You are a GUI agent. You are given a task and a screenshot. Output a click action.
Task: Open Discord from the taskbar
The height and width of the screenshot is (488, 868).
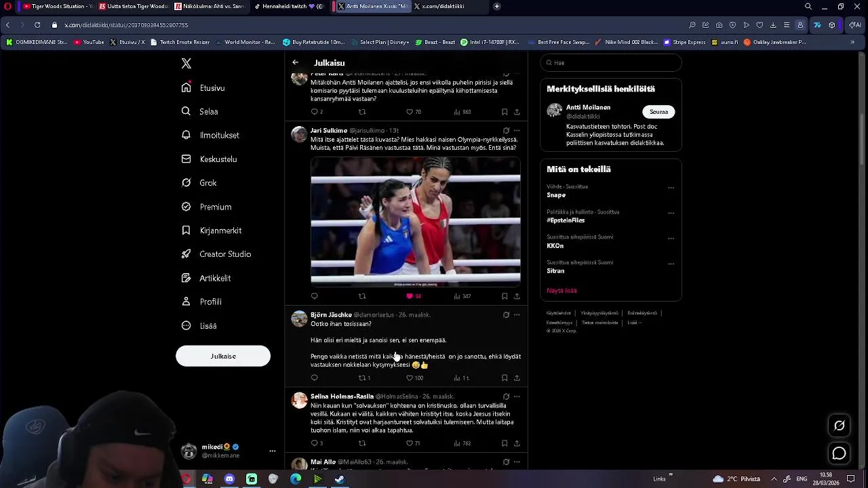[229, 479]
